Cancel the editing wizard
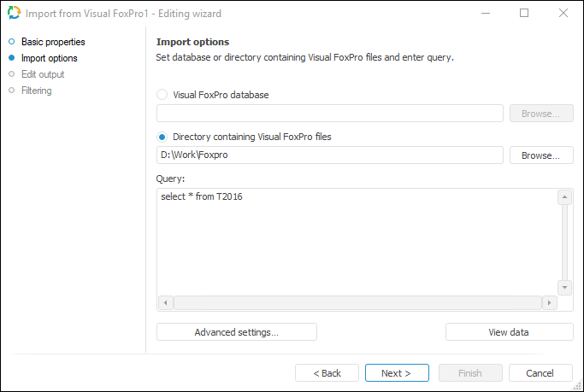Screen dimensions: 584x392 (540, 373)
